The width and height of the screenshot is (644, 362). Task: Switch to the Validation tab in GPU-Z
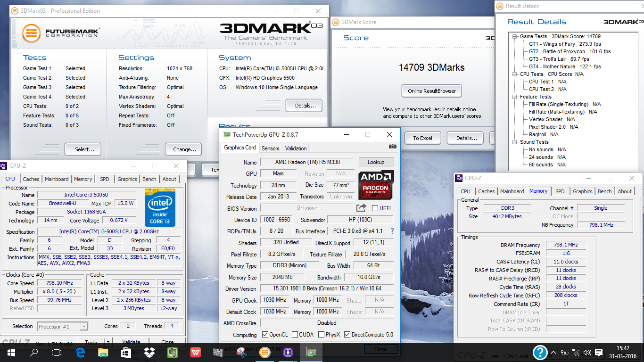[296, 148]
